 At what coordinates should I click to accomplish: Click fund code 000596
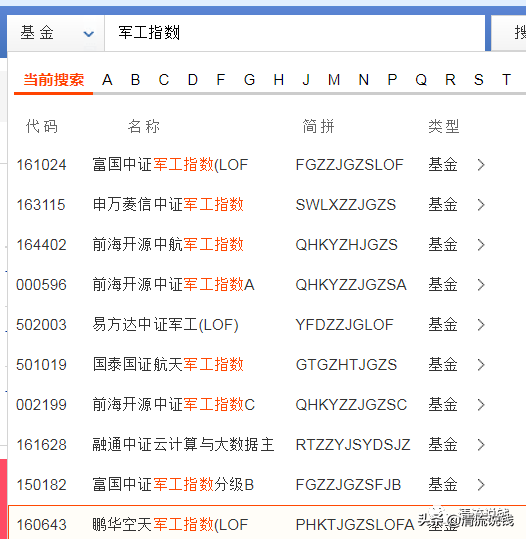[x=41, y=285]
